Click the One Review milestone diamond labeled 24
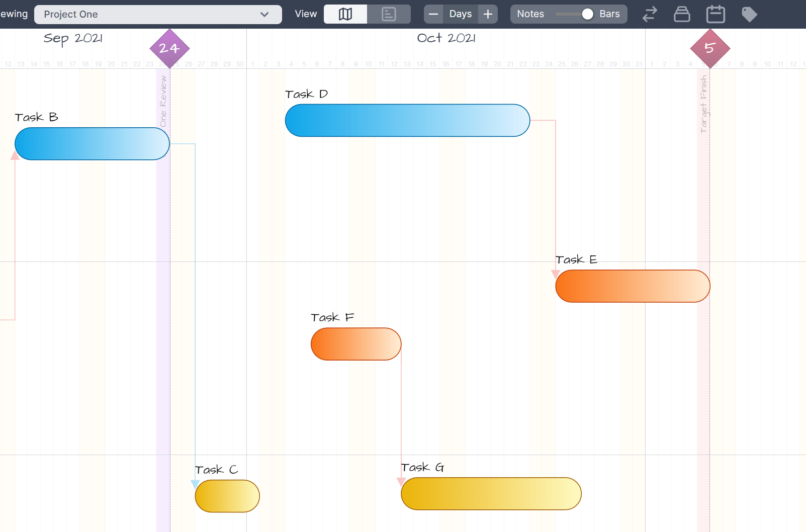Viewport: 806px width, 532px height. (x=169, y=48)
